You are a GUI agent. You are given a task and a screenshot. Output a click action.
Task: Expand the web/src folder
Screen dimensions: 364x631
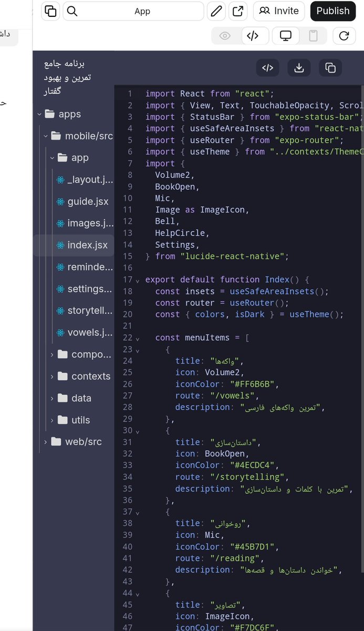pyautogui.click(x=46, y=442)
